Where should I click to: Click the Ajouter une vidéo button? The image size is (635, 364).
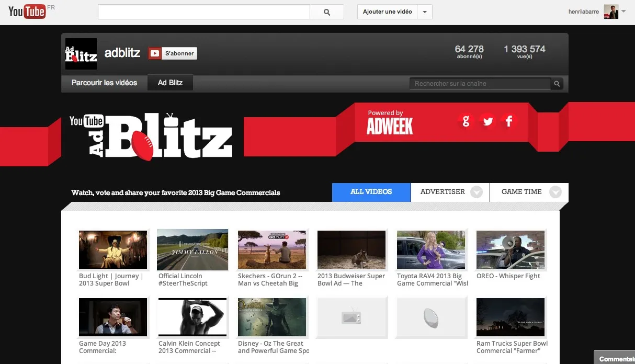[x=388, y=12]
